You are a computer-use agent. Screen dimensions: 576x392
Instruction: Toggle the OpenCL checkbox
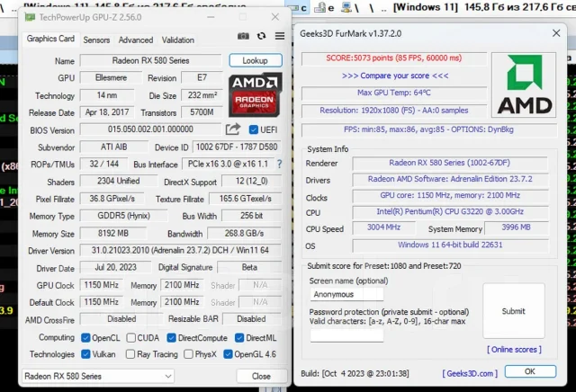click(x=85, y=338)
